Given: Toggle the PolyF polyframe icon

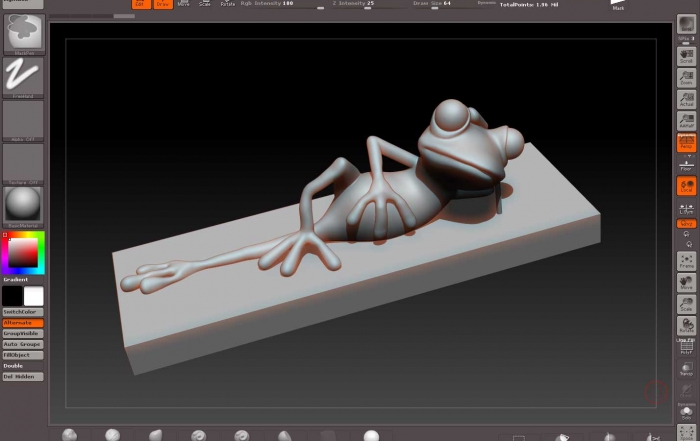Looking at the screenshot, I should click(x=686, y=345).
